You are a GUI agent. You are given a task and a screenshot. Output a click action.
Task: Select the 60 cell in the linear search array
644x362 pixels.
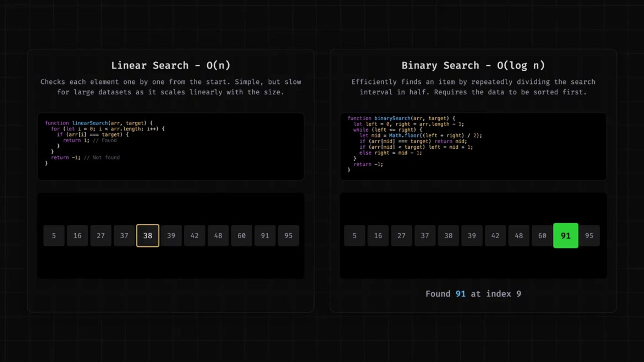[x=242, y=235]
